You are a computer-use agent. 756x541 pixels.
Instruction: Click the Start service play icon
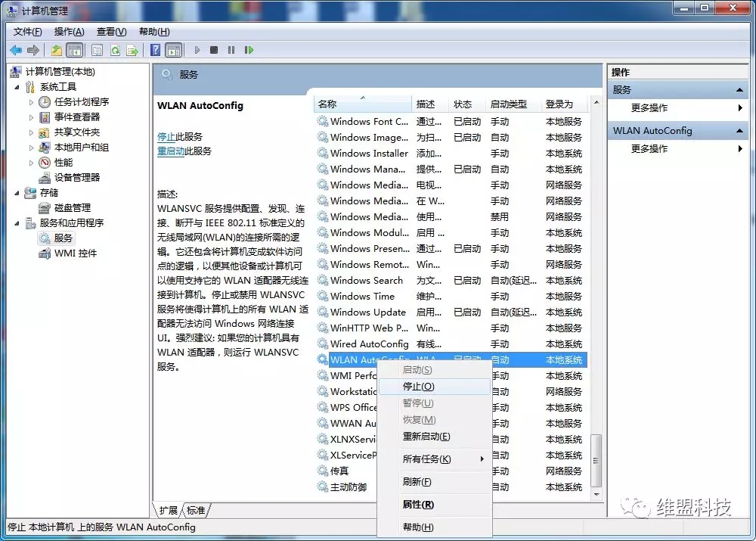[197, 50]
